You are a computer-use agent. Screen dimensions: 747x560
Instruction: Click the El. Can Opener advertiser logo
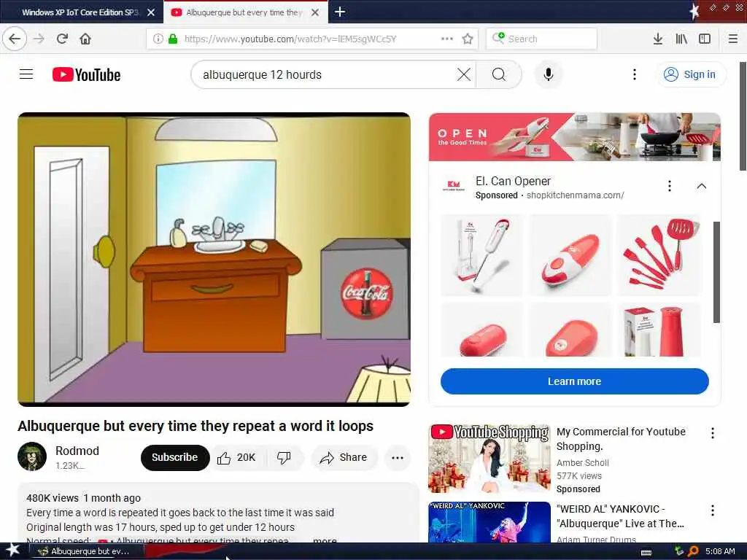click(x=454, y=186)
